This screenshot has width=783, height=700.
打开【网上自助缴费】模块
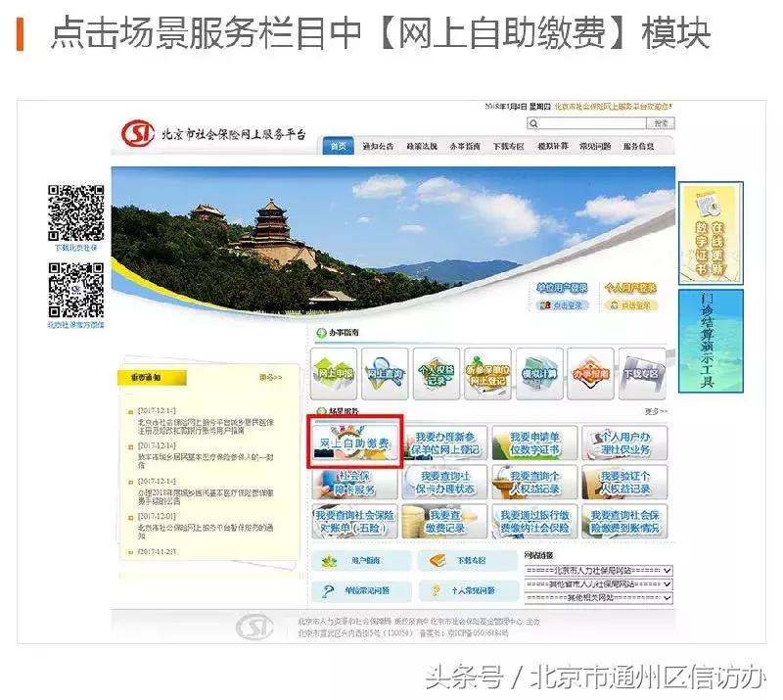click(x=357, y=443)
